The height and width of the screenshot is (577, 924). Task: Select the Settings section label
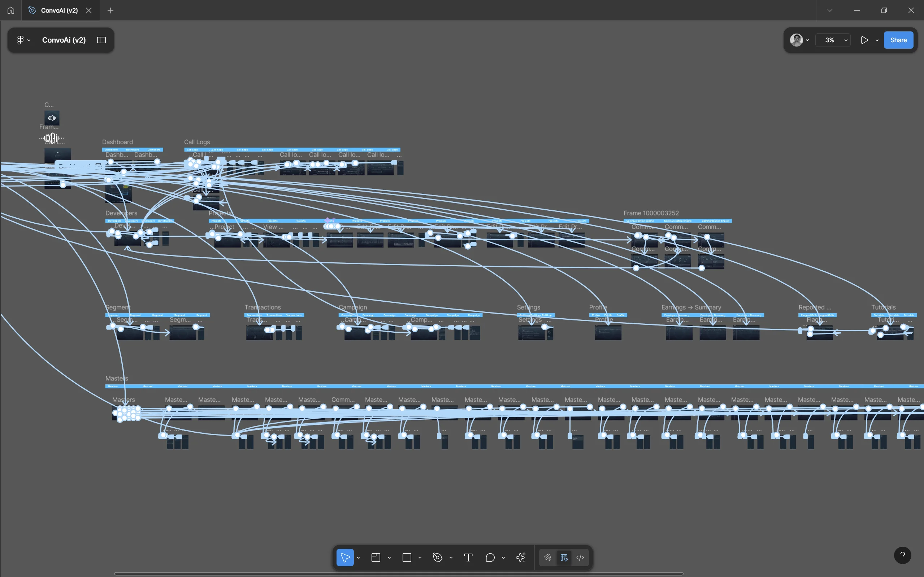pyautogui.click(x=528, y=307)
